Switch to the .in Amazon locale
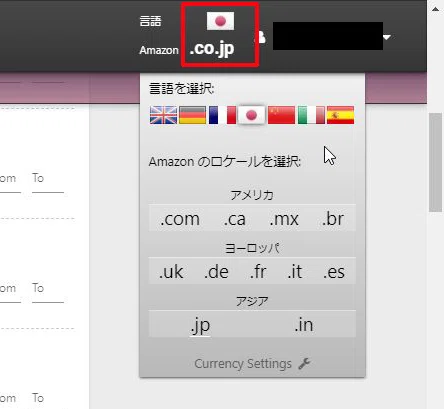Screen dimensions: 444x409 [x=304, y=325]
